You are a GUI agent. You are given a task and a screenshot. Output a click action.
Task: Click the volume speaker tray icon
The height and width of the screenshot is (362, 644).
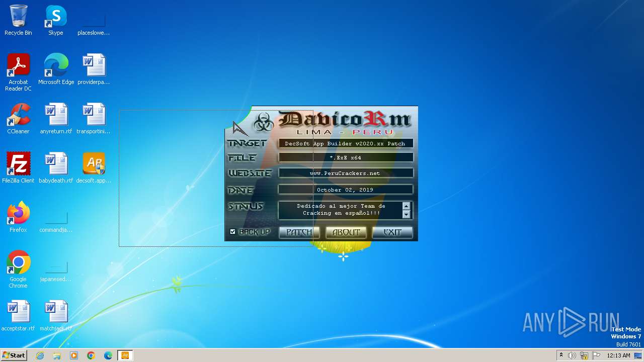[x=572, y=355]
